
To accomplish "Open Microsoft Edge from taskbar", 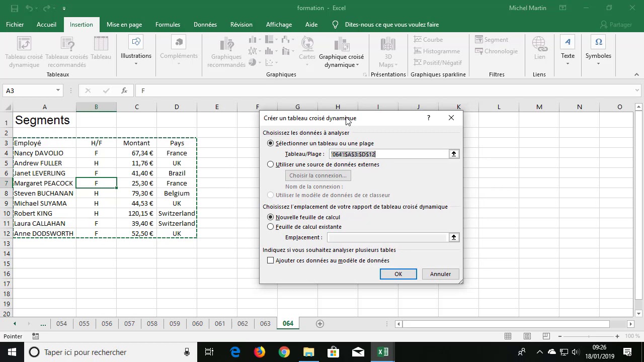I will [235, 352].
